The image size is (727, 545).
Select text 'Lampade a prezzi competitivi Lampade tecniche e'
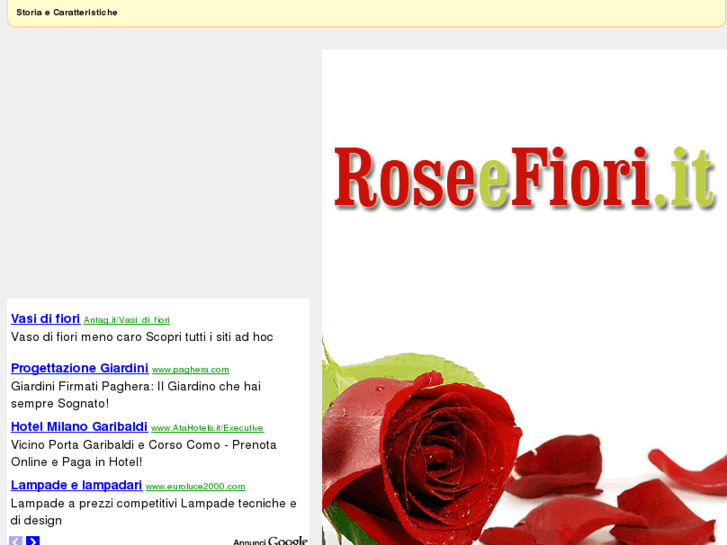pyautogui.click(x=153, y=503)
